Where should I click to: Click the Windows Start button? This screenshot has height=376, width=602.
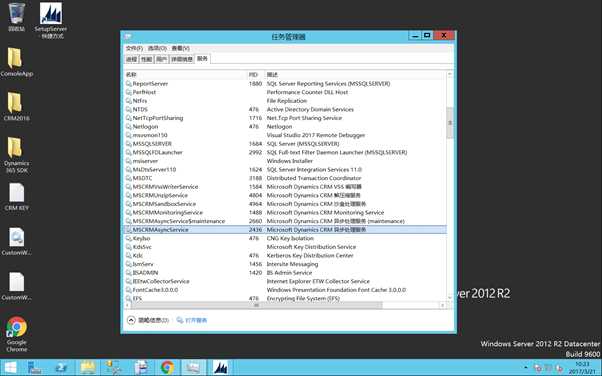click(x=10, y=368)
